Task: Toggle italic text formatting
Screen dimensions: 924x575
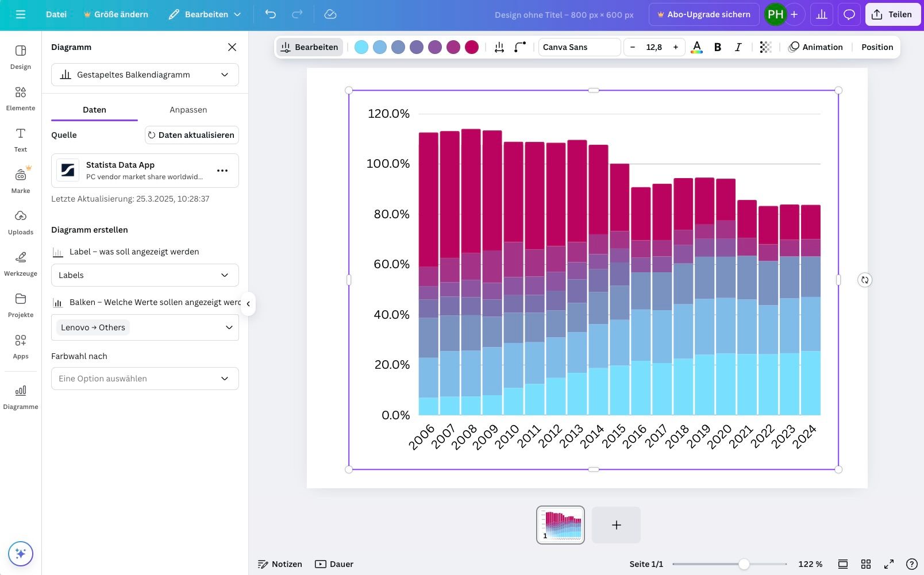Action: point(738,47)
